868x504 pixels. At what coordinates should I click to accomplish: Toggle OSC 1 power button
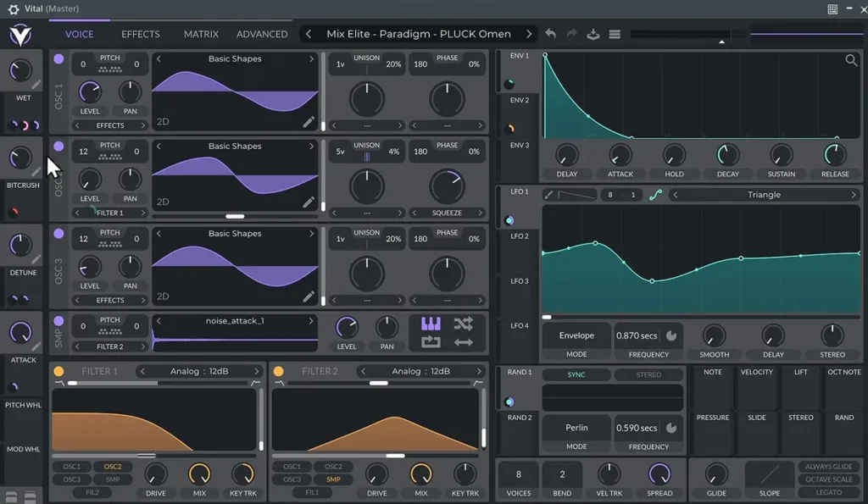(58, 58)
